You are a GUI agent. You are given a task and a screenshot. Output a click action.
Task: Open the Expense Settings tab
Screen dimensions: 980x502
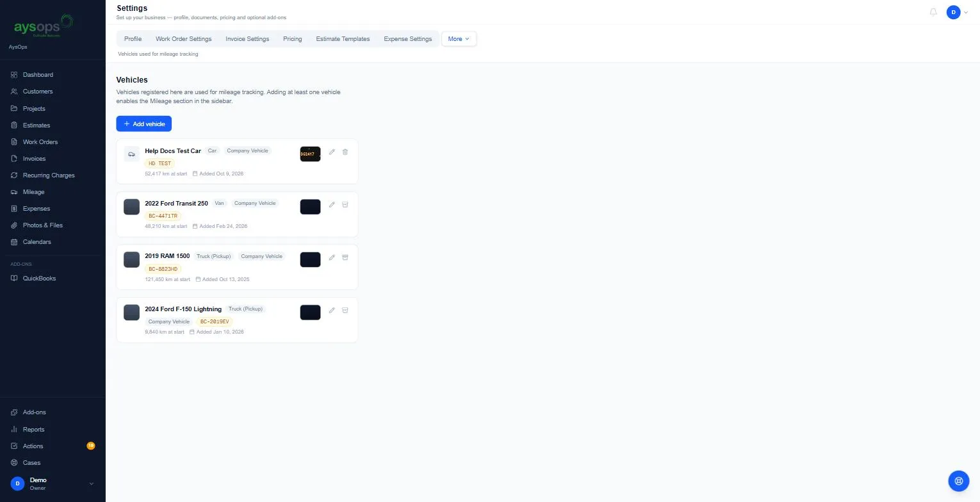pyautogui.click(x=407, y=39)
